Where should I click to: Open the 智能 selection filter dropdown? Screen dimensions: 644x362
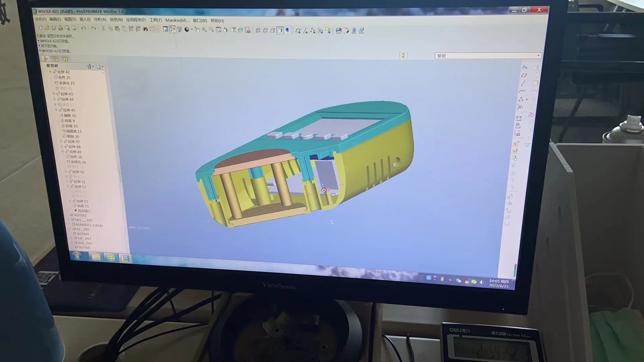point(538,56)
